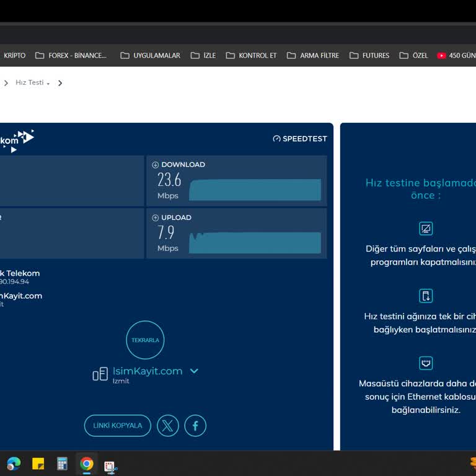Viewport: 476px width, 476px height.
Task: Click the single device tip icon
Action: 426,296
